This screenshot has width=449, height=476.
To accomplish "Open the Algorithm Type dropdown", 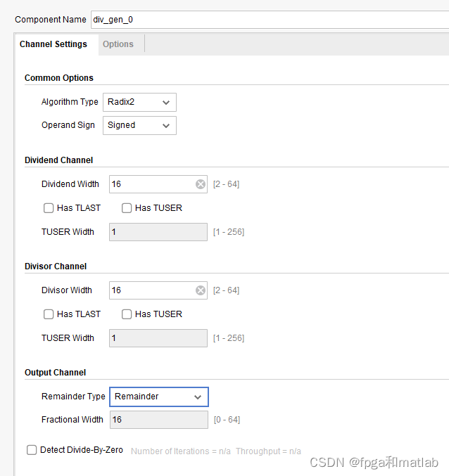I will click(139, 102).
